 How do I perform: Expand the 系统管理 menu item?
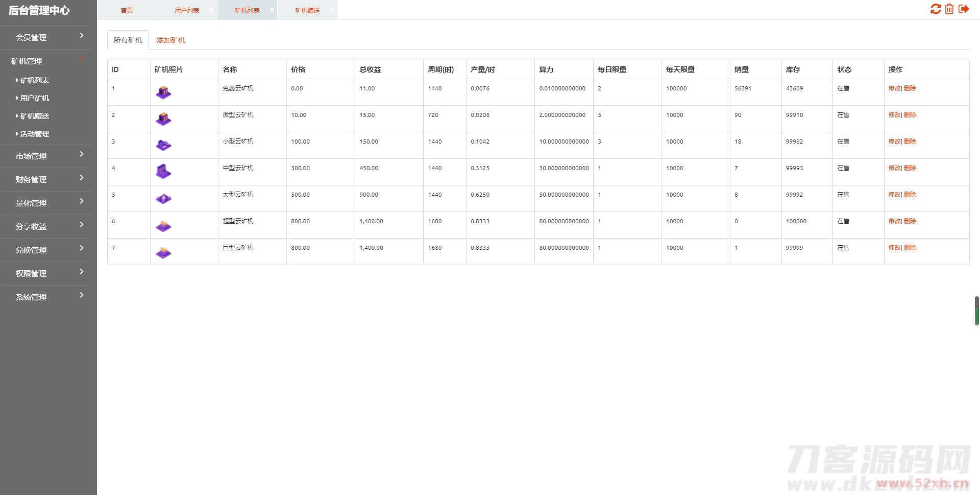(46, 297)
